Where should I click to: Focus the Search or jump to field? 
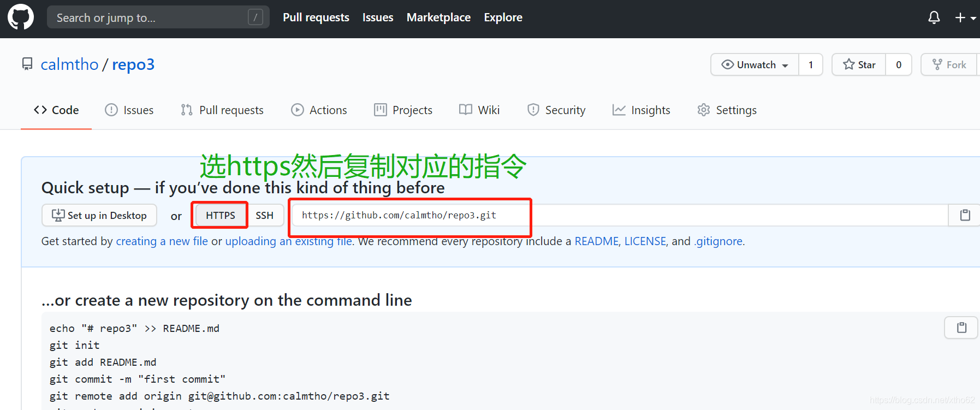point(158,17)
